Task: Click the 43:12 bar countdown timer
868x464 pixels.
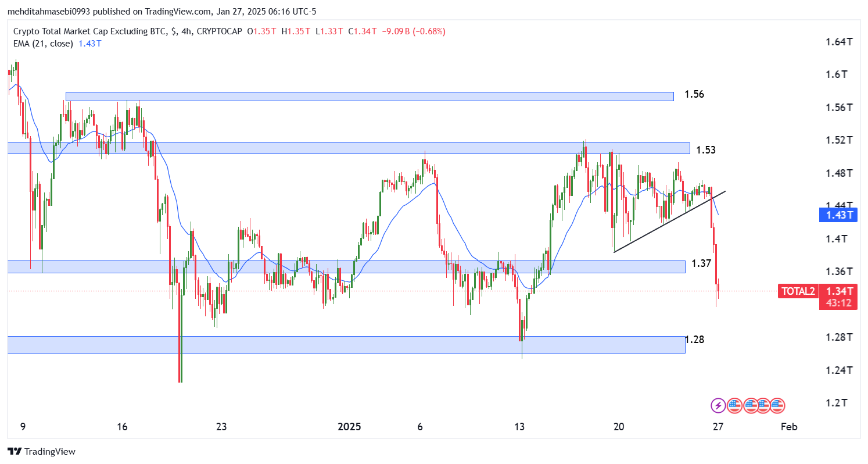Action: click(838, 303)
